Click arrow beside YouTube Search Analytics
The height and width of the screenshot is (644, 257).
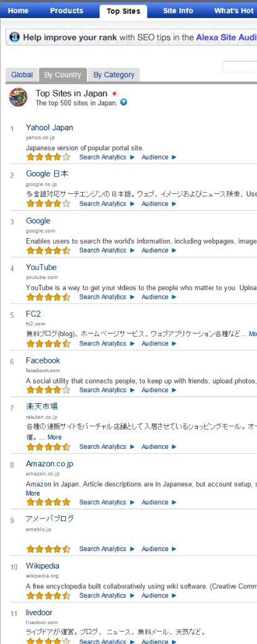tap(132, 297)
